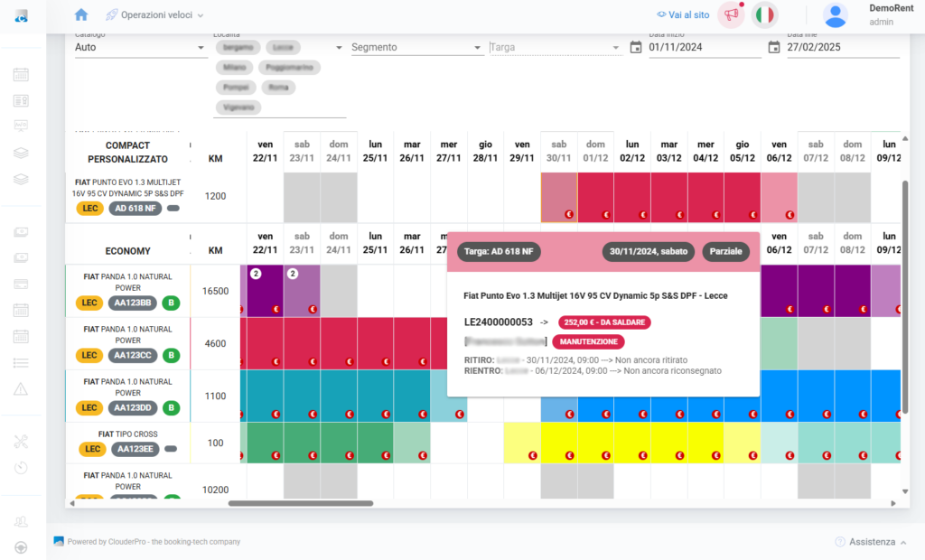
Task: Open calendar picker for Data fine
Action: point(773,47)
